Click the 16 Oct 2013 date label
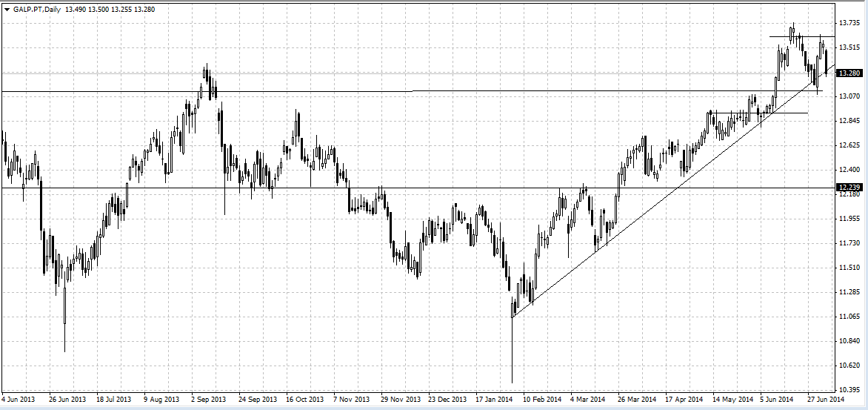The width and height of the screenshot is (868, 410). pyautogui.click(x=305, y=399)
